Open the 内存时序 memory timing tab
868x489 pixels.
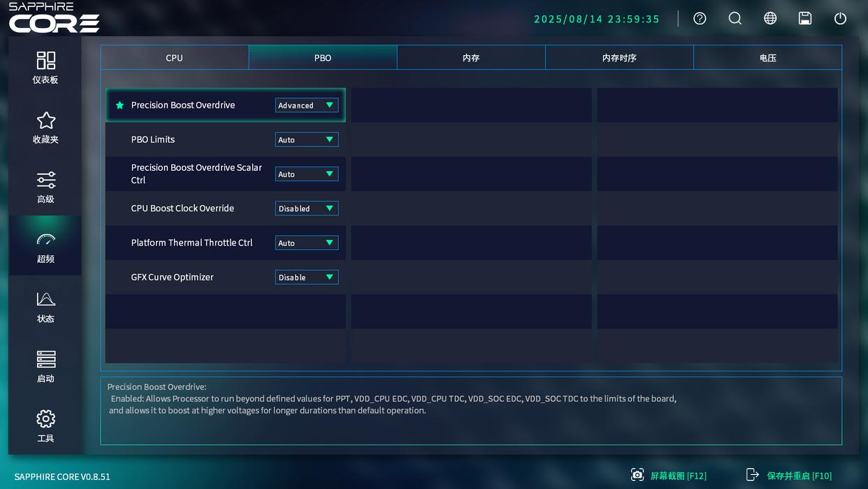coord(619,57)
